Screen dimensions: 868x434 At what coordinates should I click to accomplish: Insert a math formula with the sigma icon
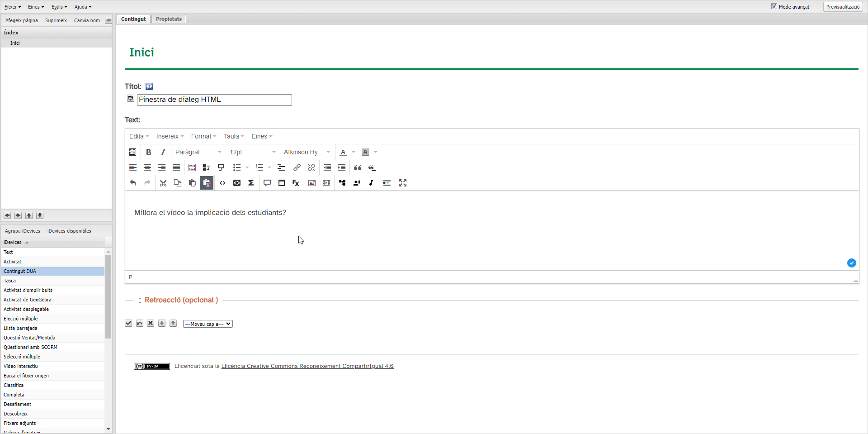point(251,183)
